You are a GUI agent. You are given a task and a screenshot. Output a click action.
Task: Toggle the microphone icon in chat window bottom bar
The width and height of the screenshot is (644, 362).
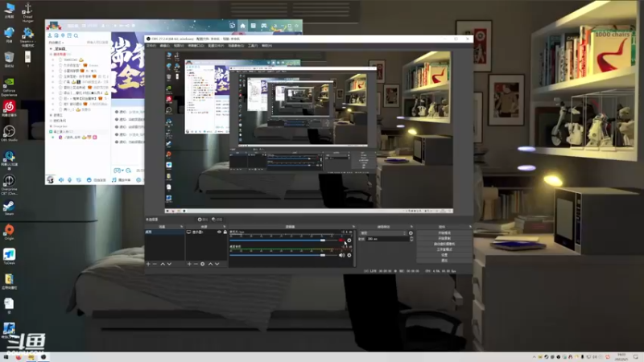click(x=69, y=179)
